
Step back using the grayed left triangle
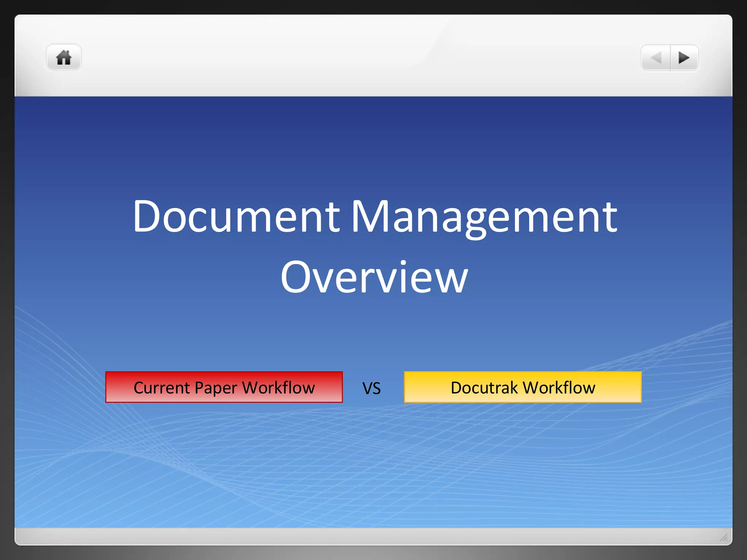tap(656, 58)
